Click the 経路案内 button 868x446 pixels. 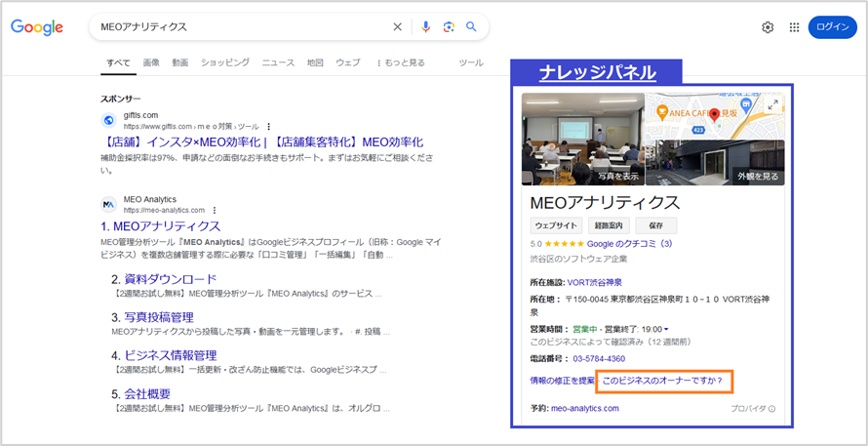[x=609, y=225]
